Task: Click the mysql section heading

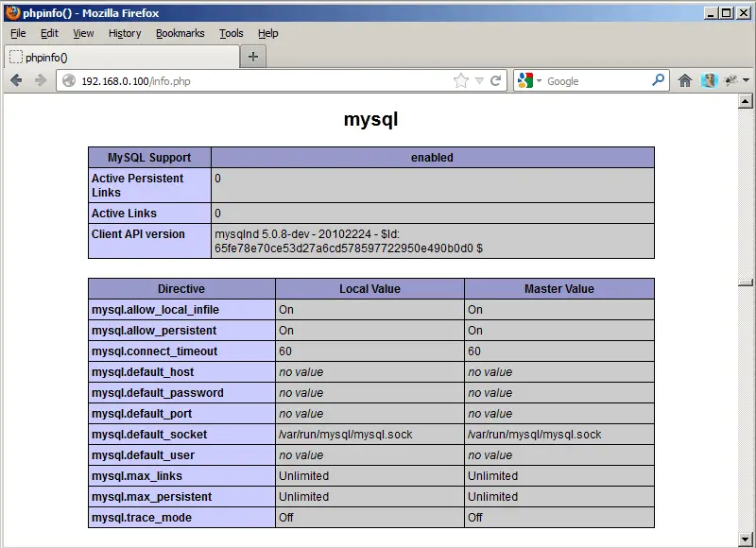Action: point(370,119)
